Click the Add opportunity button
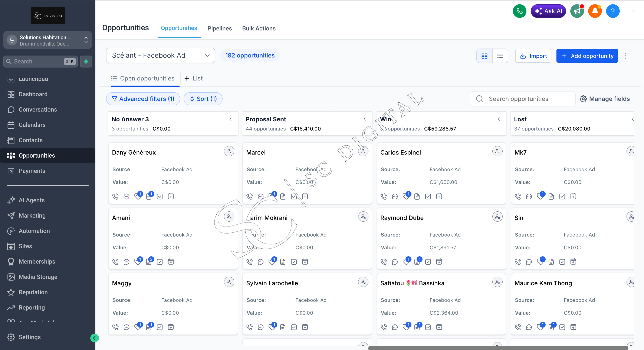 click(x=587, y=56)
